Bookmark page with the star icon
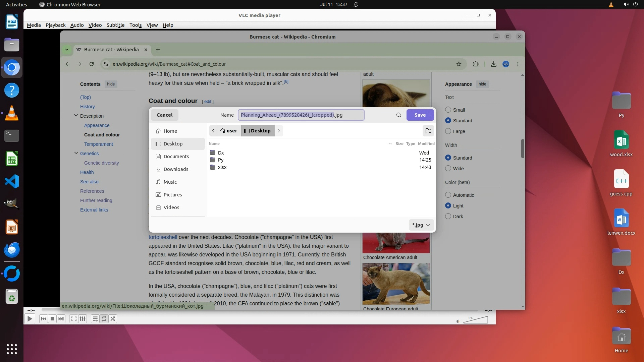The height and width of the screenshot is (362, 644). tap(459, 64)
